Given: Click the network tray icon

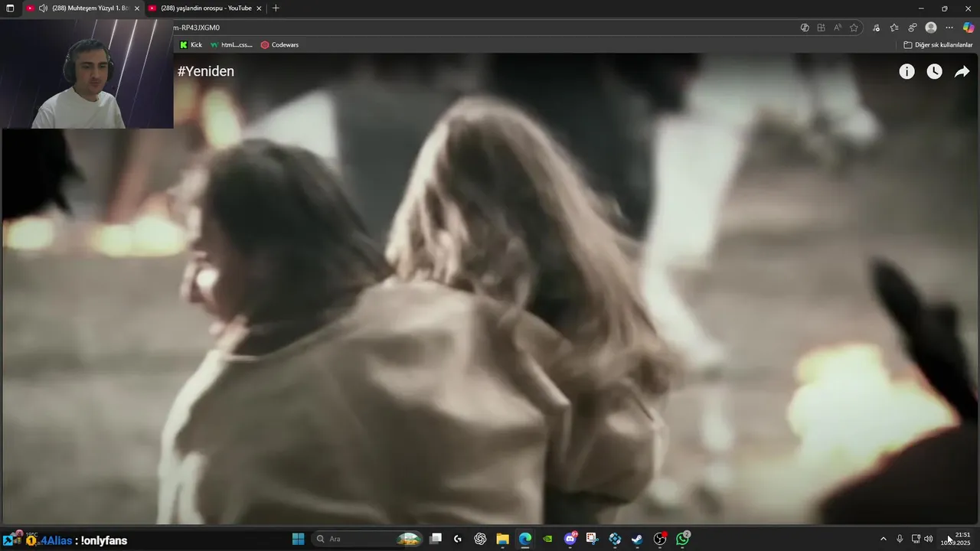Looking at the screenshot, I should click(x=916, y=539).
